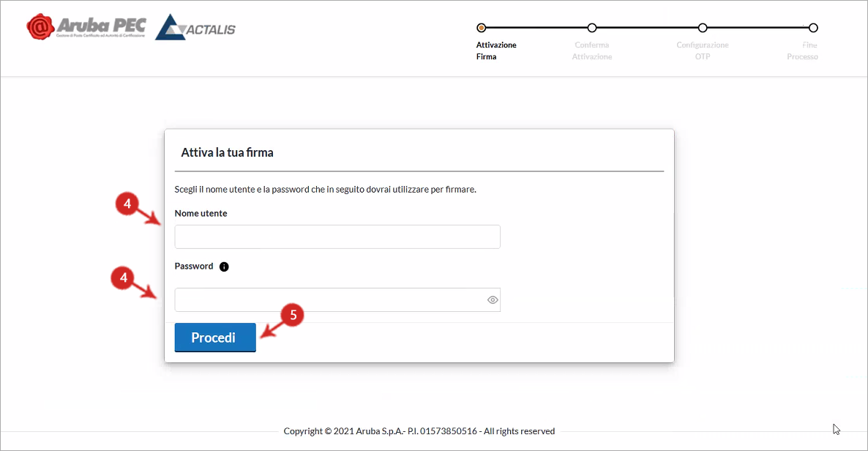Click red badge 4 beside Nome utente

tap(127, 204)
